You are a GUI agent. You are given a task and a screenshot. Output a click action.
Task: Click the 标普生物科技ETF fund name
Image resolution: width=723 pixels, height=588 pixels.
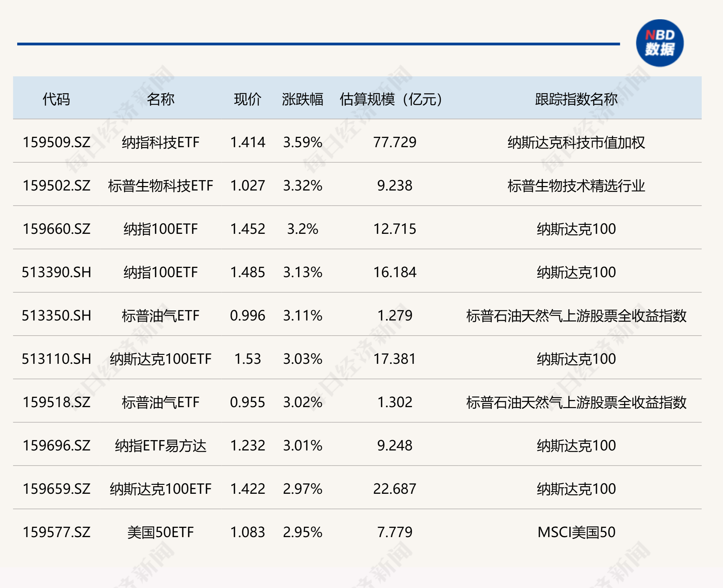coord(160,186)
